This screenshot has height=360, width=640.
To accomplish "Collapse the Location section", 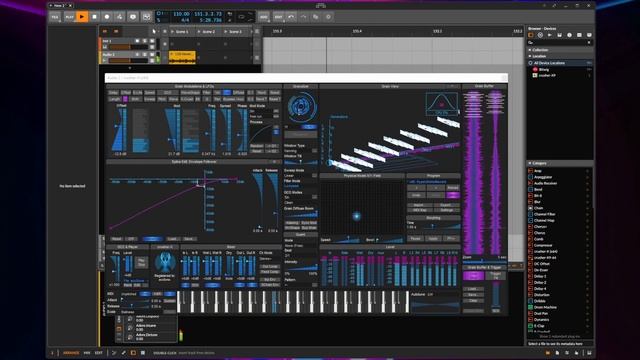I will [x=530, y=56].
